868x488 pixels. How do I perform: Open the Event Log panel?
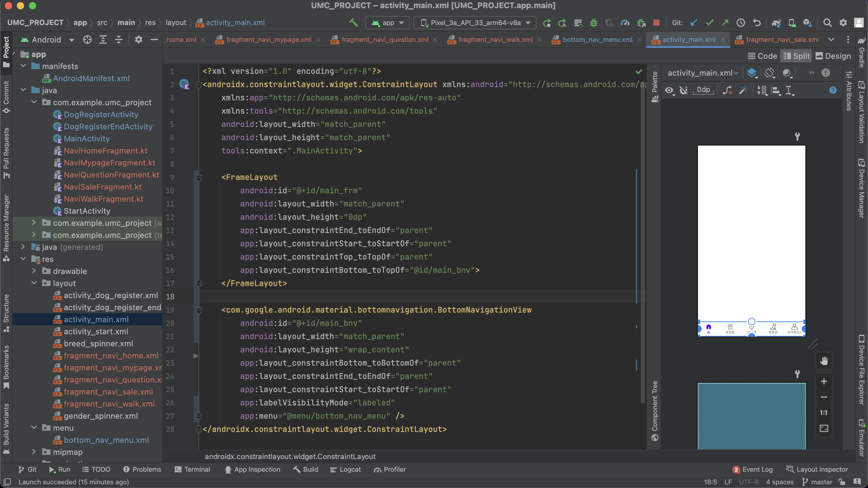[x=753, y=469]
